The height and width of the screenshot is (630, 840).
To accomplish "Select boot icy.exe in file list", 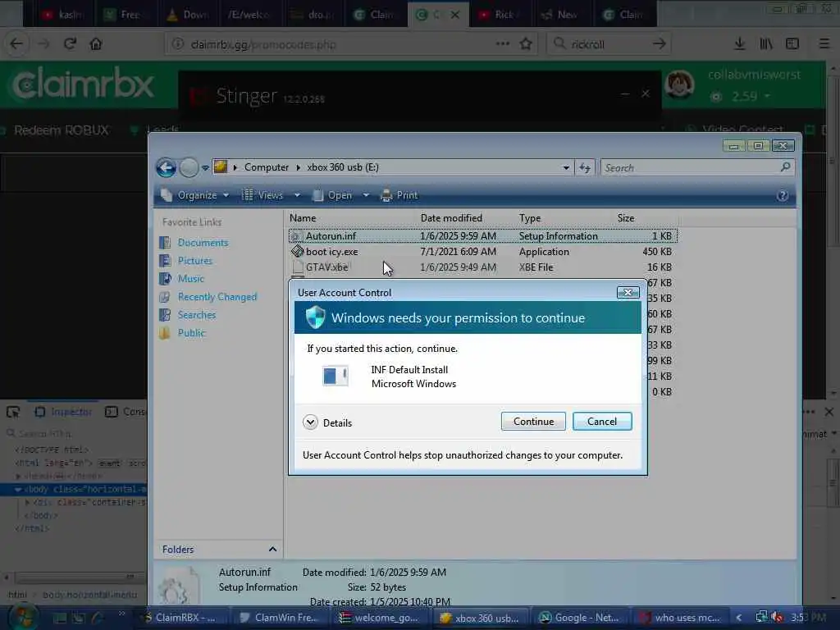I will click(x=482, y=252).
